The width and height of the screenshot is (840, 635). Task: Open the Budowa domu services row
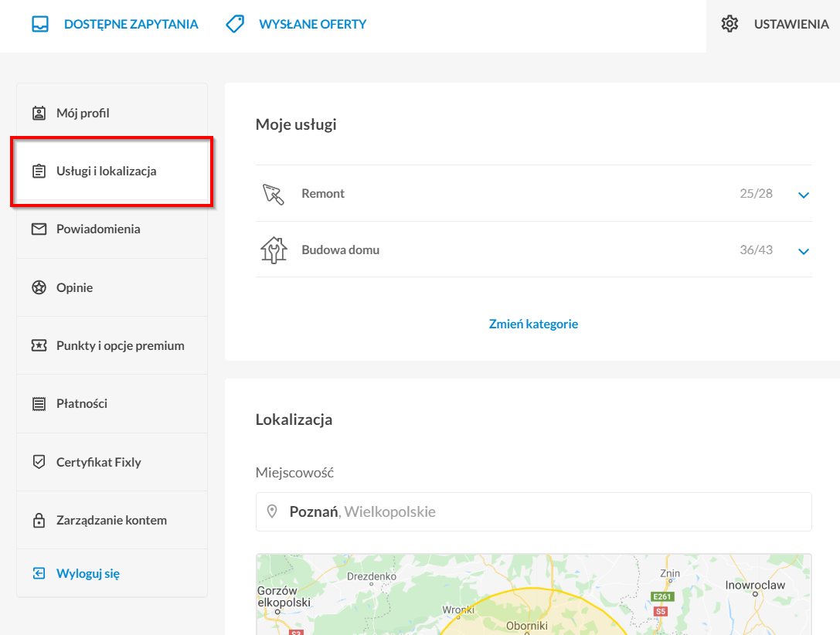533,250
